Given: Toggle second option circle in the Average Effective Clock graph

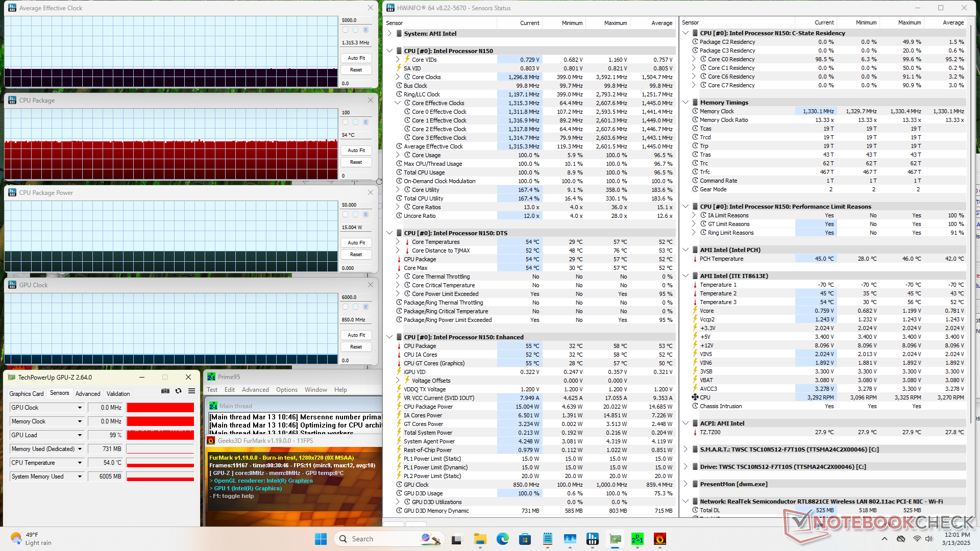Looking at the screenshot, I should 356,30.
